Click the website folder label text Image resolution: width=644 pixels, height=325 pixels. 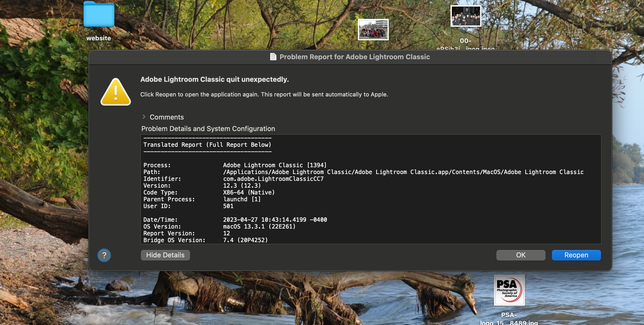coord(99,38)
